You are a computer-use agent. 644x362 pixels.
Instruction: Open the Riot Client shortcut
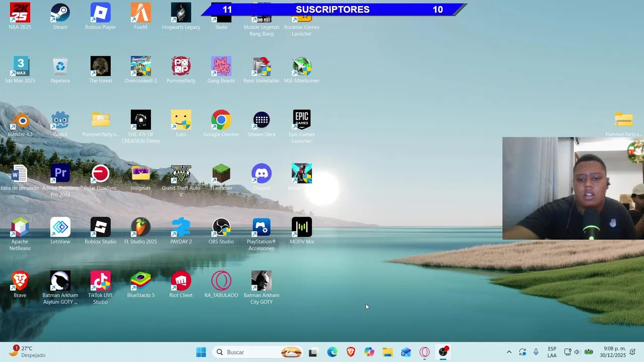coord(181,282)
